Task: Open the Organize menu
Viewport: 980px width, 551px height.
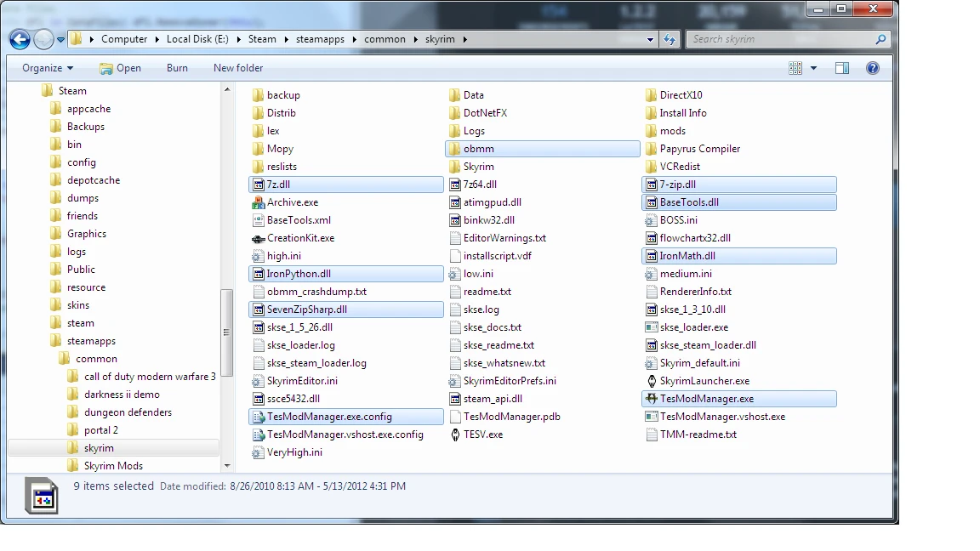Action: coord(46,68)
